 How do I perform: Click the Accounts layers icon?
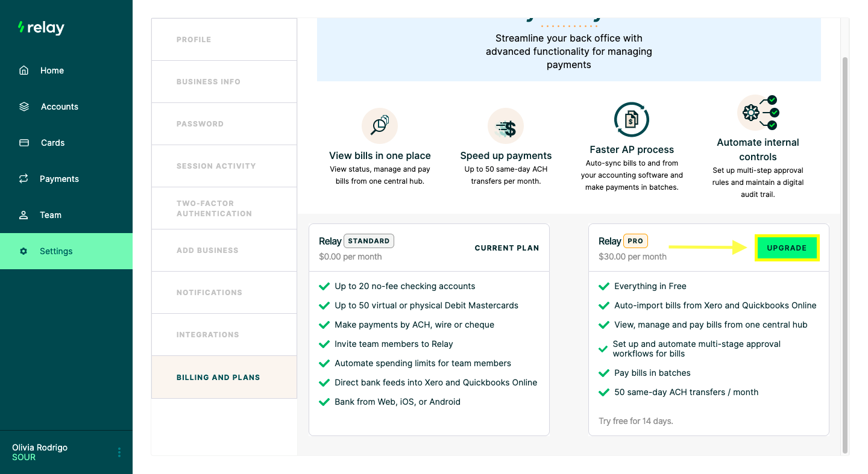tap(24, 107)
